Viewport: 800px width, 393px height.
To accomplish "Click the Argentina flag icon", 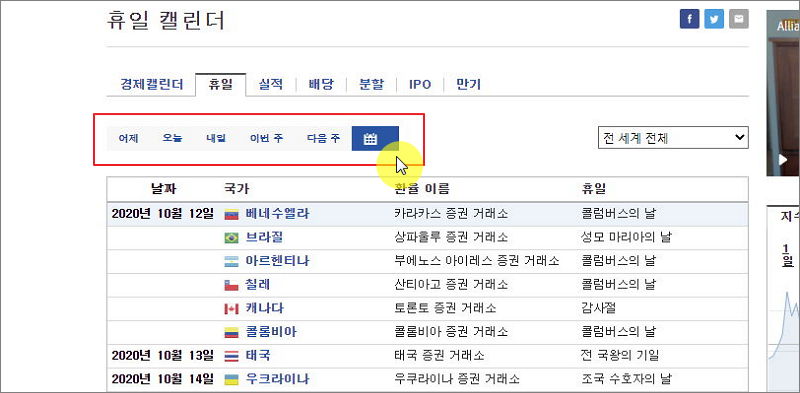I will (x=232, y=262).
